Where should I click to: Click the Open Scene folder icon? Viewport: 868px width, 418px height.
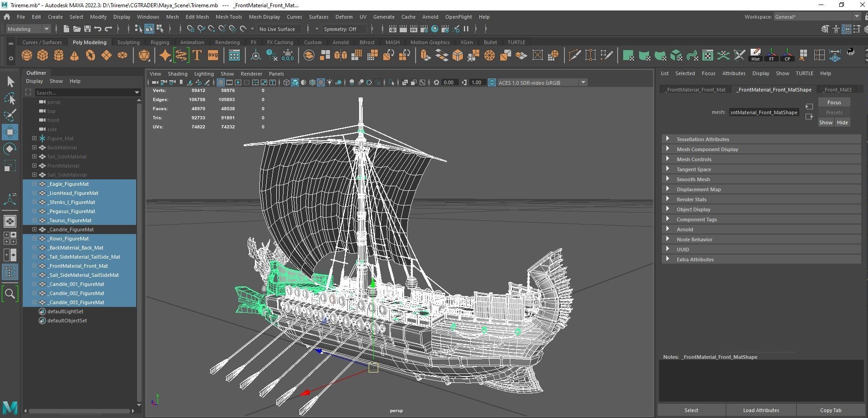[x=77, y=29]
